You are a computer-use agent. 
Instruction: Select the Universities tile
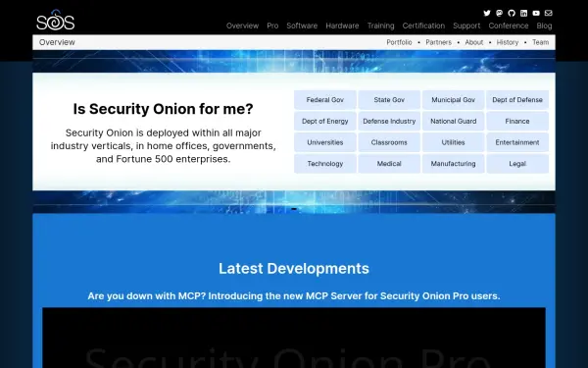(x=325, y=142)
